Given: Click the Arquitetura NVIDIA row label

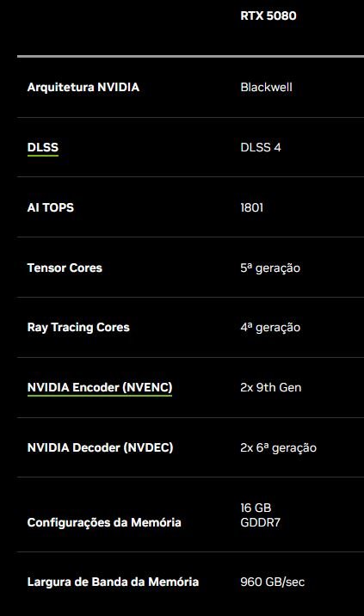Looking at the screenshot, I should tap(83, 87).
